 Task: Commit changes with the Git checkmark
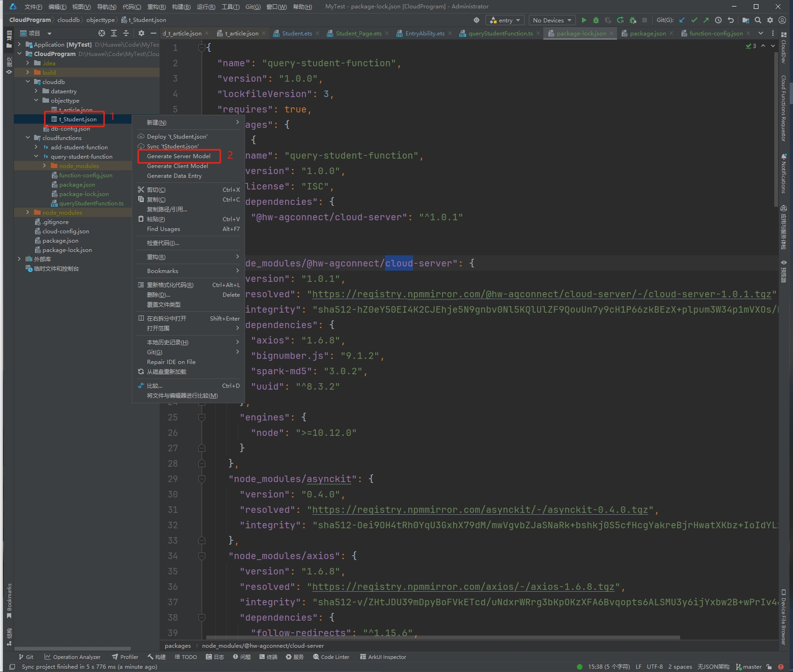[694, 20]
